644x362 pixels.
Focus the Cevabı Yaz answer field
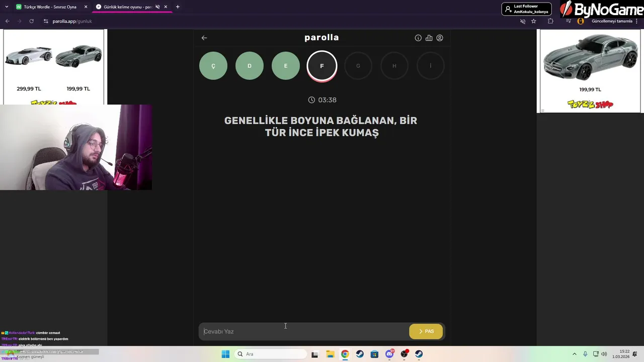click(304, 331)
